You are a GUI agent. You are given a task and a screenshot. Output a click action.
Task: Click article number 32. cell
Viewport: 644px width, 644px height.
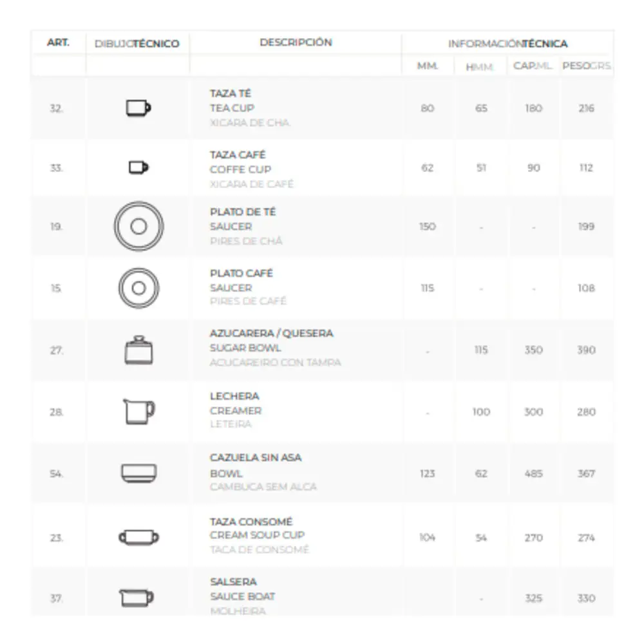tap(57, 109)
